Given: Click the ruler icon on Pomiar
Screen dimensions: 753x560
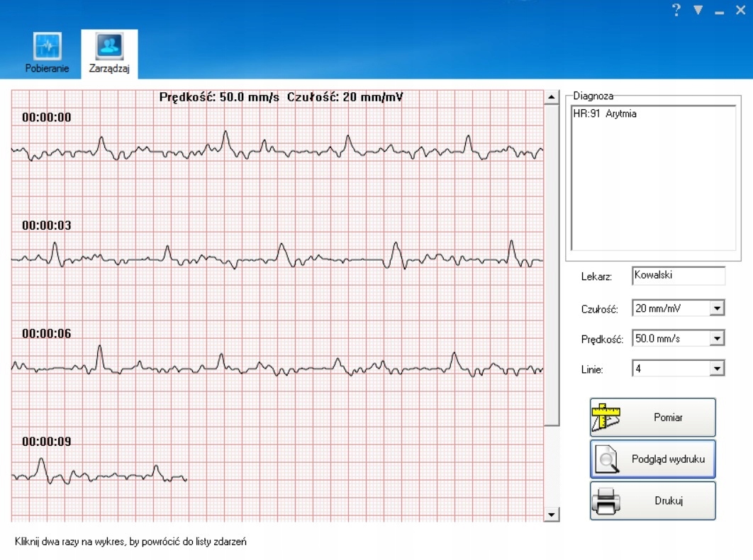Looking at the screenshot, I should point(606,417).
